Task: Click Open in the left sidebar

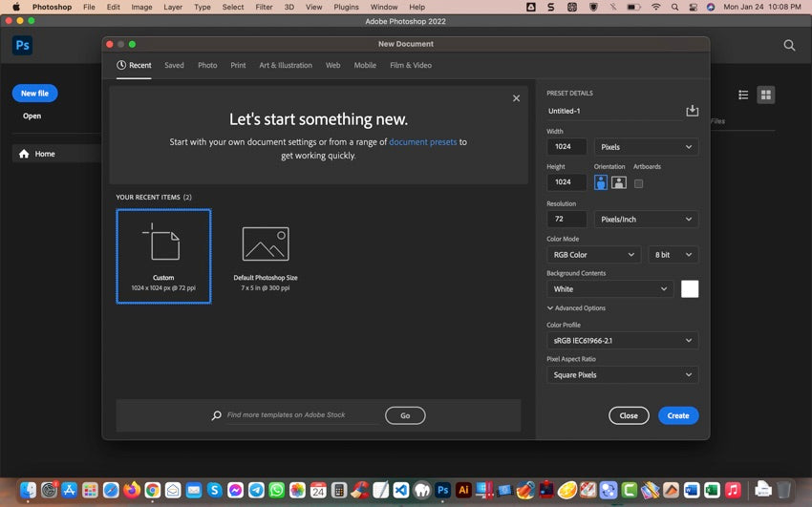Action: tap(32, 116)
